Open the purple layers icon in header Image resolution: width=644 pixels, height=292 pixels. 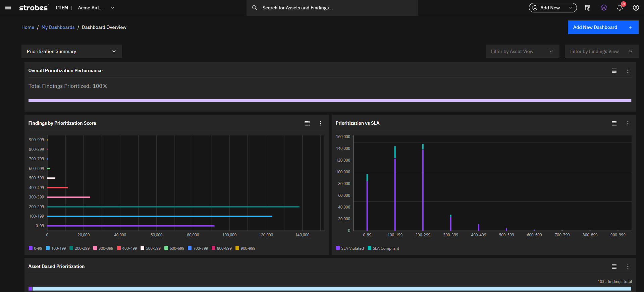pos(604,8)
